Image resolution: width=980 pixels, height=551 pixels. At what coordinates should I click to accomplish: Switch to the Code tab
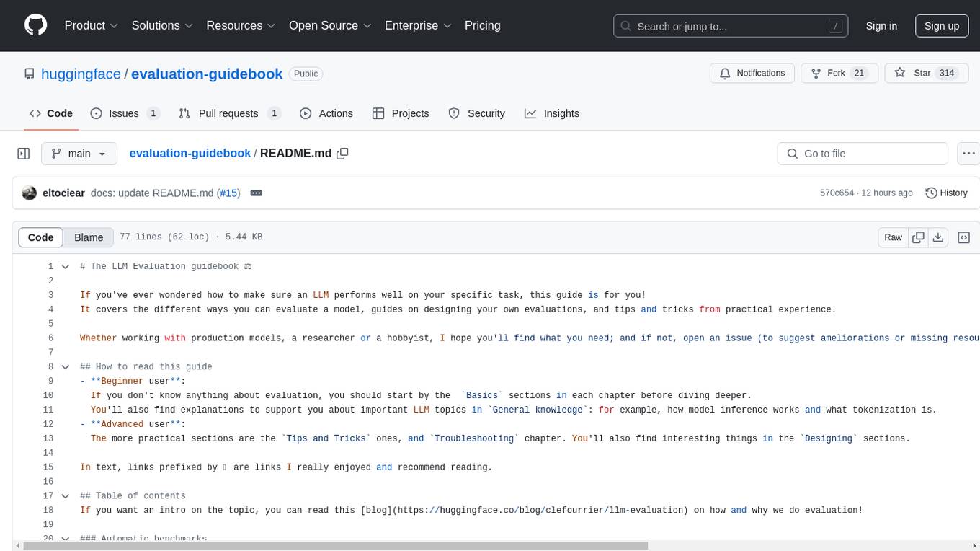51,113
